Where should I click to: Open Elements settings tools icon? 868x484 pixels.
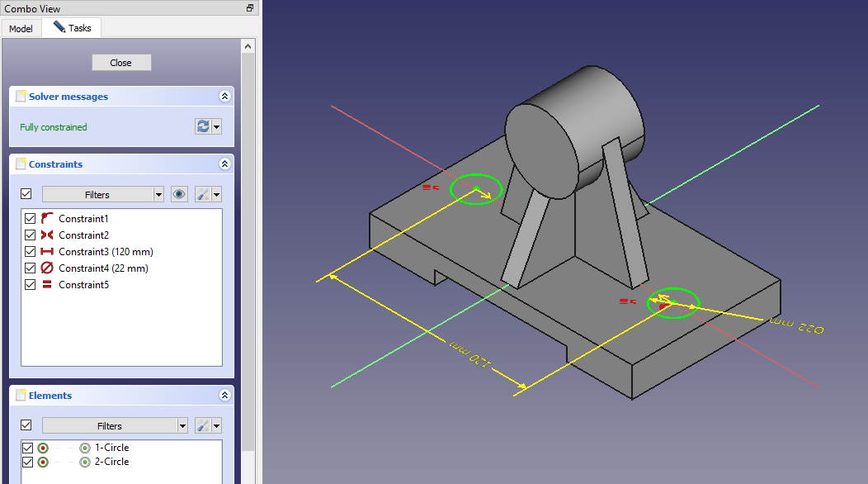(x=202, y=425)
